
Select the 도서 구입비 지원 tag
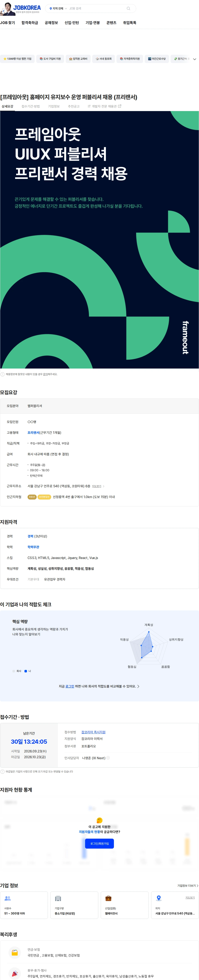tap(50, 59)
